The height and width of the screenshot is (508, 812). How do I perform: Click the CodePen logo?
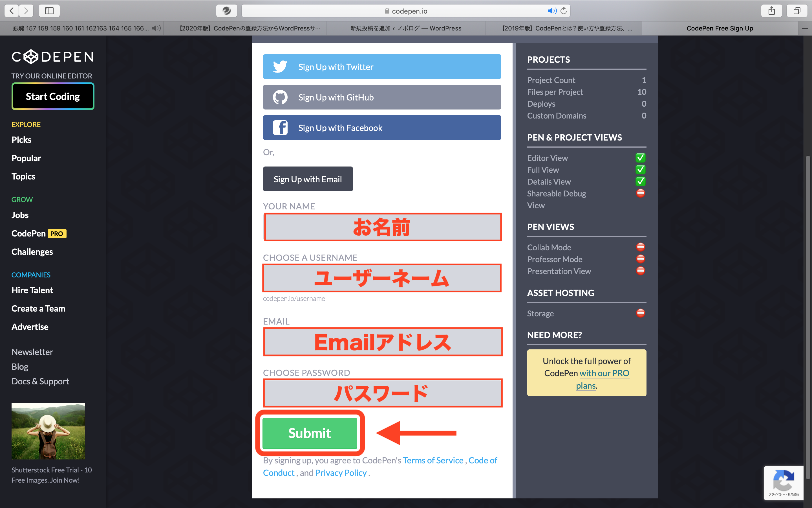(53, 57)
